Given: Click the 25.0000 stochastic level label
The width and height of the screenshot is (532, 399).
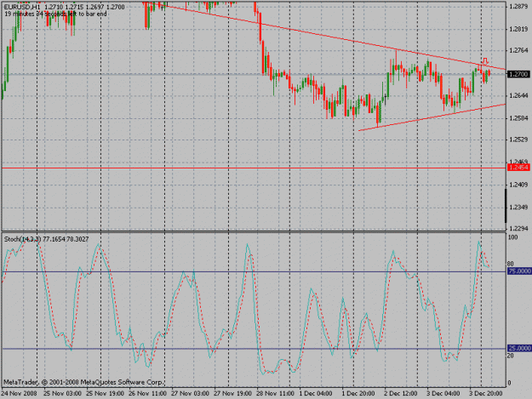Looking at the screenshot, I should point(519,348).
